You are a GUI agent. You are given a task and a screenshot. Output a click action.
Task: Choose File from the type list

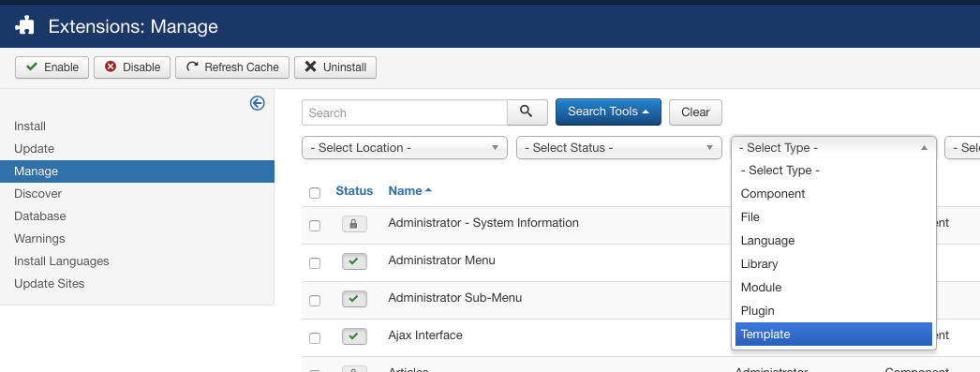click(x=834, y=217)
